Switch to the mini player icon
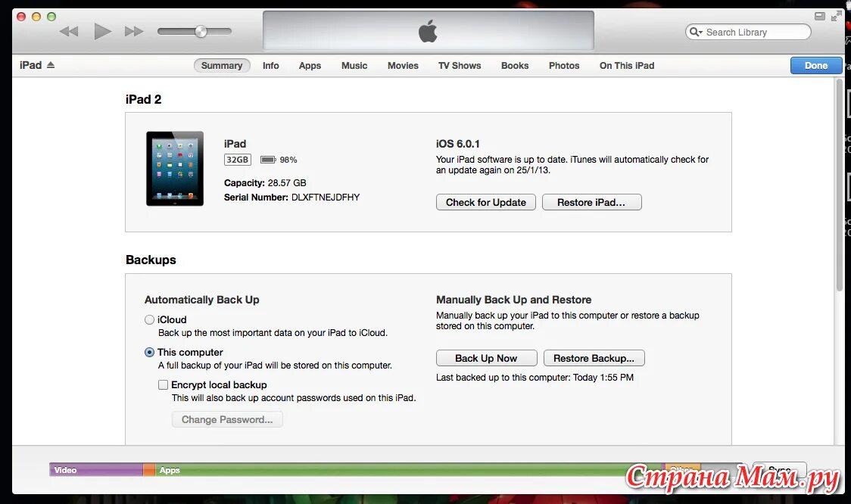This screenshot has height=504, width=851. tap(819, 17)
